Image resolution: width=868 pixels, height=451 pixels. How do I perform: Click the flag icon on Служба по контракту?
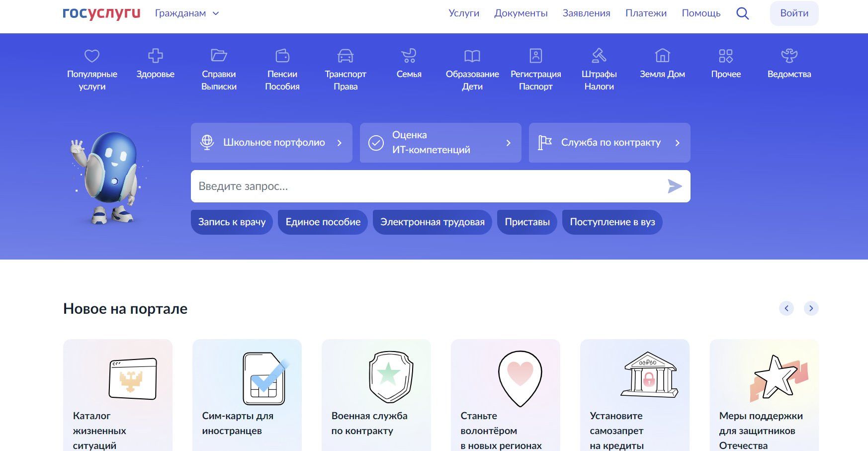point(545,143)
